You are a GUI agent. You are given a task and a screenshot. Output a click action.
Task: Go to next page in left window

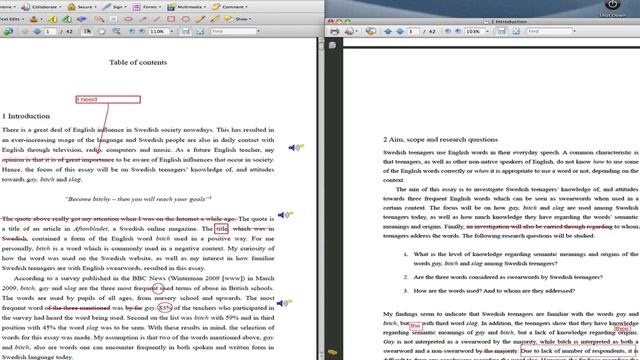tap(37, 31)
